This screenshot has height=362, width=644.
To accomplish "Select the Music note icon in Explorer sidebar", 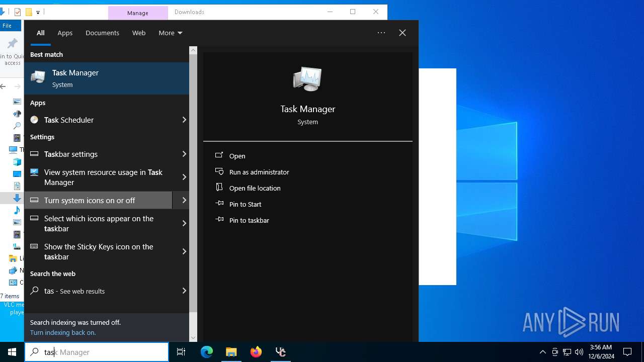I will tap(17, 210).
